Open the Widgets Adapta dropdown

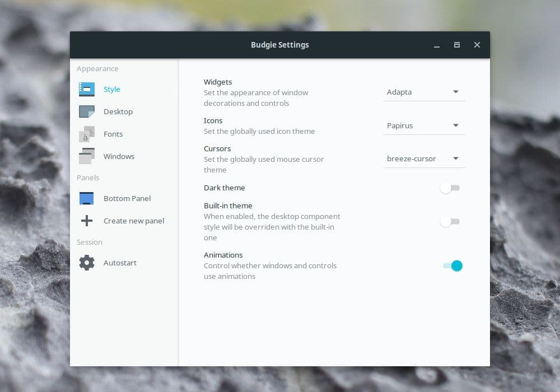coord(424,92)
